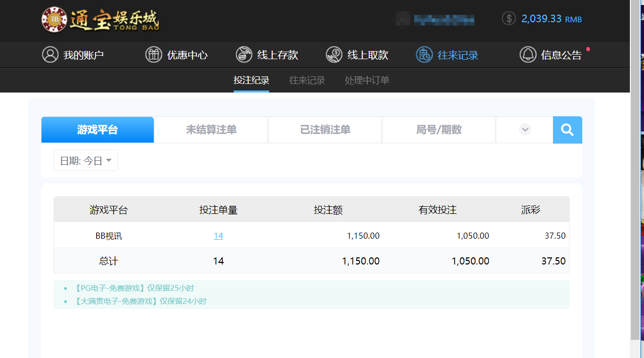644x358 pixels.
Task: Open the 优惠中心 promotions icon
Action: click(153, 55)
